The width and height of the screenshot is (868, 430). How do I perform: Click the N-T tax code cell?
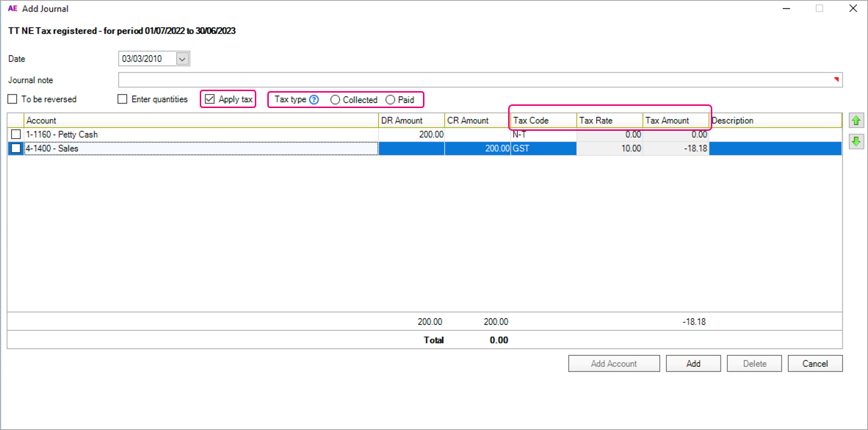(543, 135)
